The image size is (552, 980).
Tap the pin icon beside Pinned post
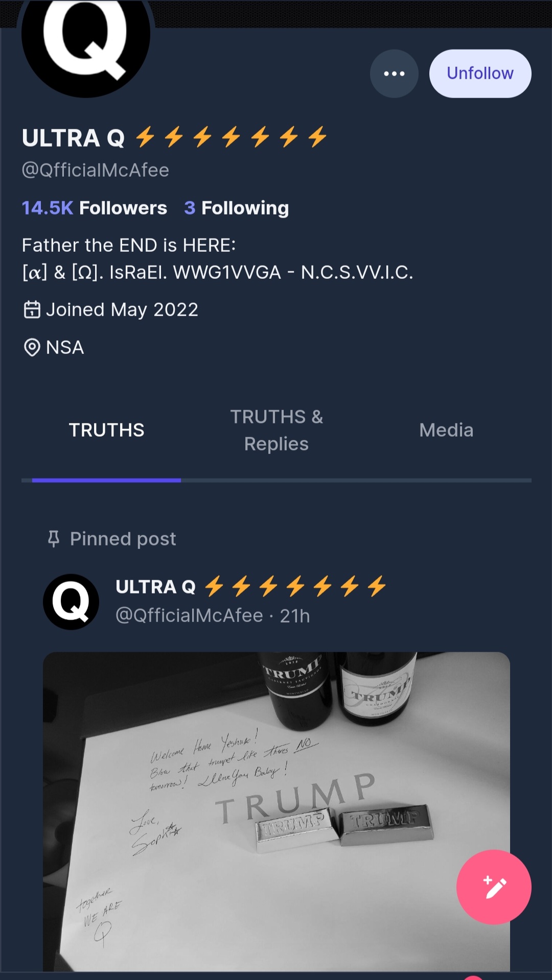54,539
